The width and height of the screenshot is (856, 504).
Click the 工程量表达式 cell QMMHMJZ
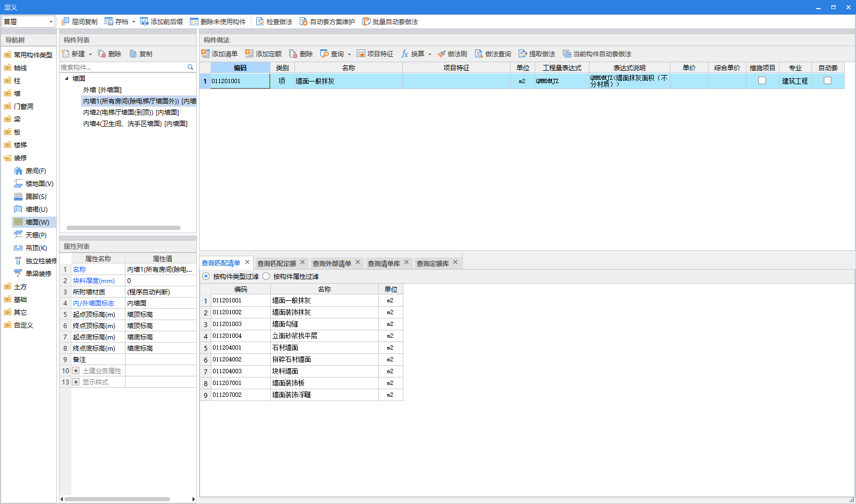[x=562, y=81]
